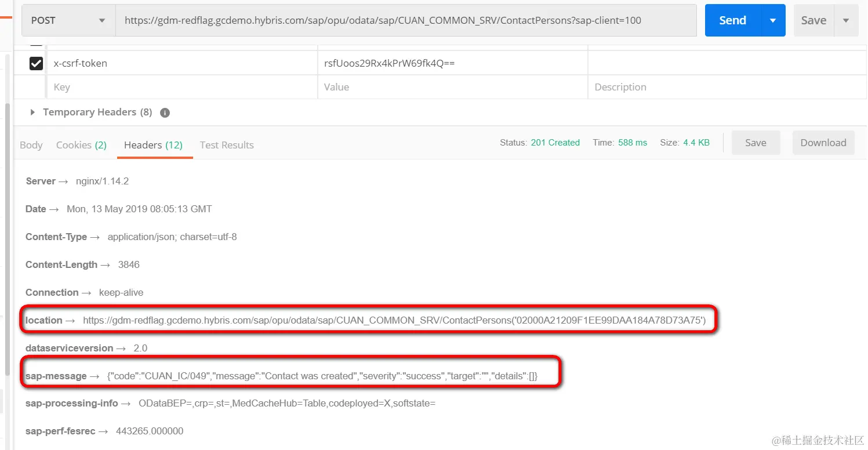Click the Save request button

click(x=813, y=20)
